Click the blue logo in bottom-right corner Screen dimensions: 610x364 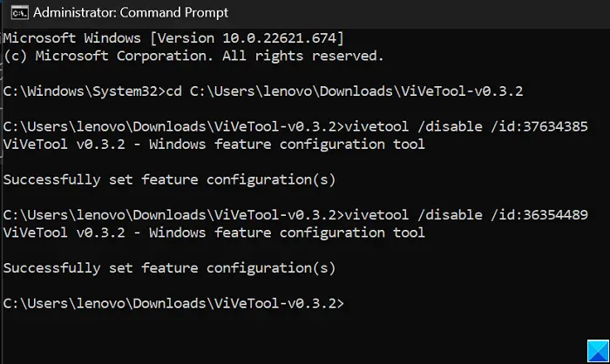click(598, 351)
